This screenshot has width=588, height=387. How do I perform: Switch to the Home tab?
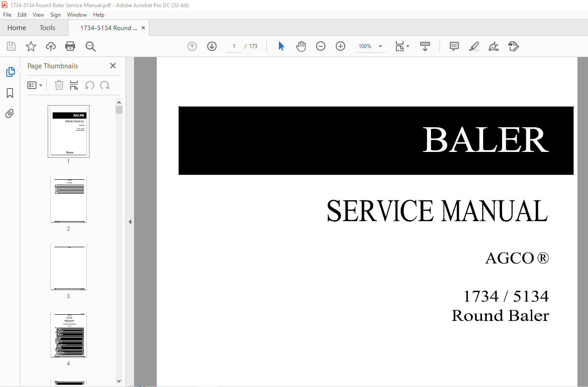tap(17, 28)
